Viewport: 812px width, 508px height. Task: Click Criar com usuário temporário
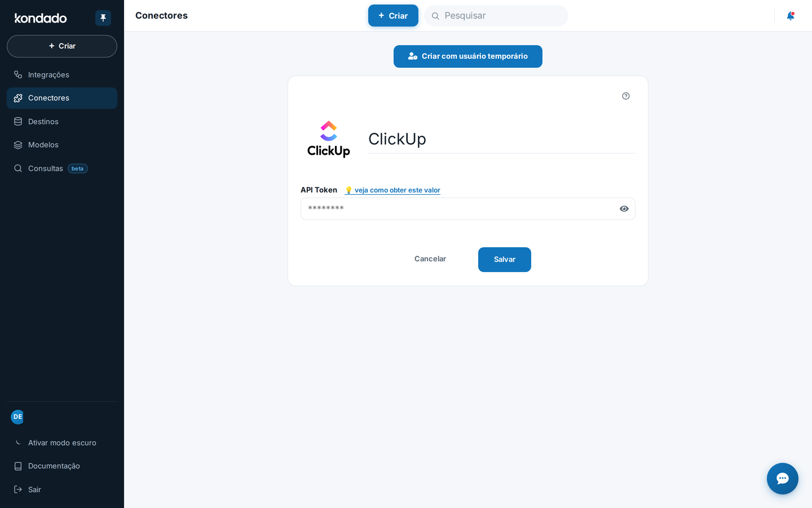pyautogui.click(x=468, y=56)
